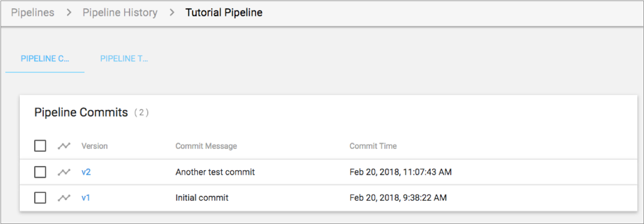Click the "Another test commit" message
The image size is (644, 224).
[x=215, y=172]
